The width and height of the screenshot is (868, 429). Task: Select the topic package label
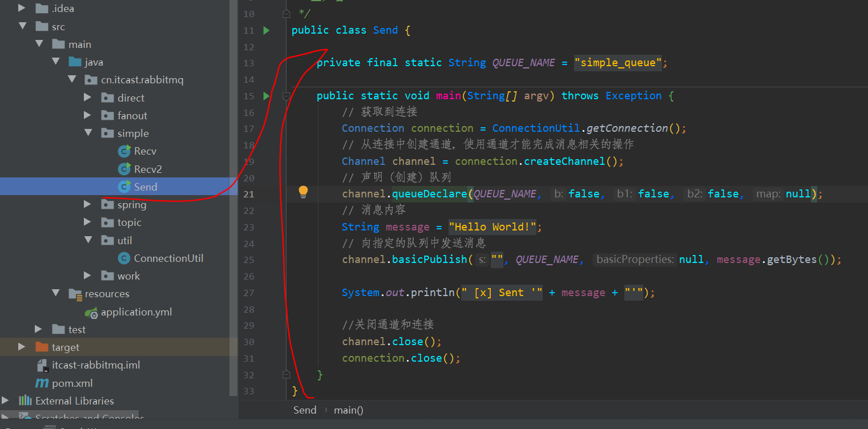130,222
